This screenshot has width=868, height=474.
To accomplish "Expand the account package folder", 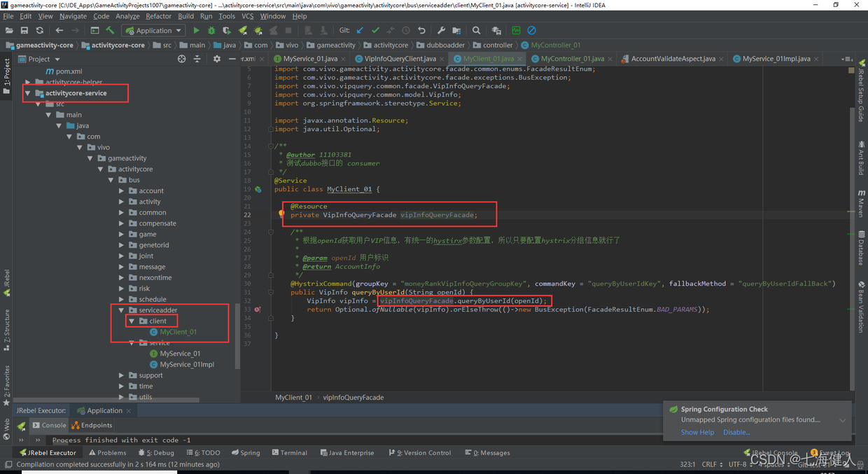I will 122,190.
